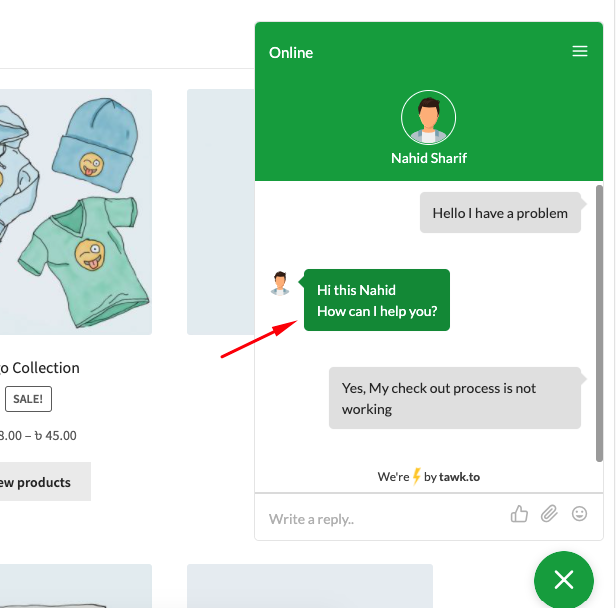Close the chat with the round X button

tap(564, 580)
